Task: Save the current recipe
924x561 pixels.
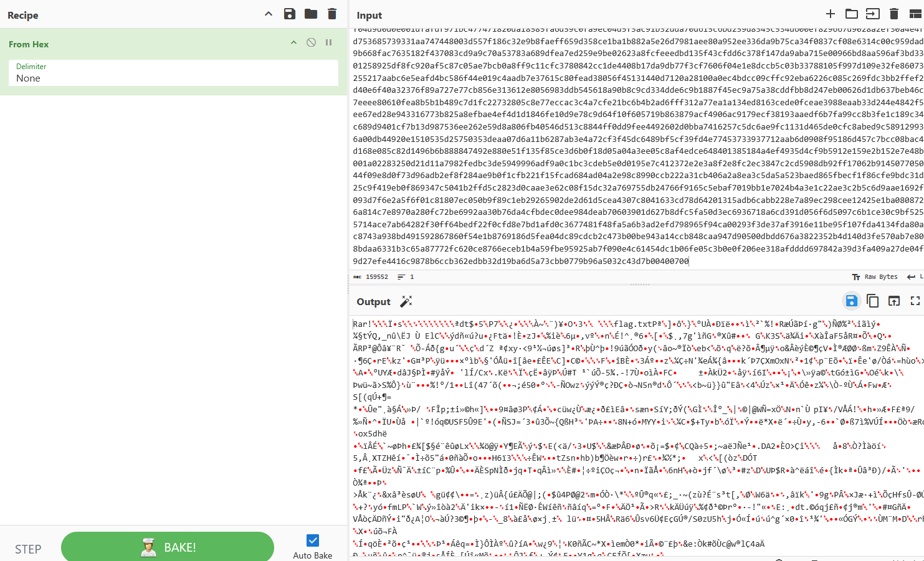Action: pos(290,14)
